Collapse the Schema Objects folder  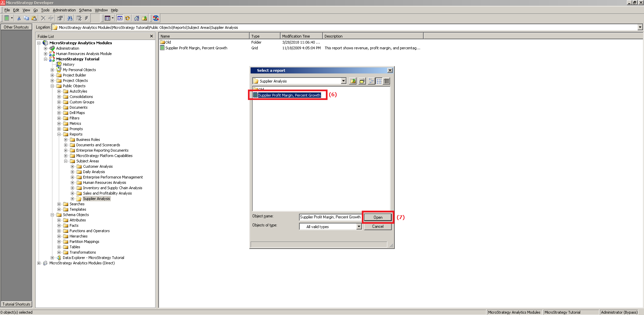(52, 215)
